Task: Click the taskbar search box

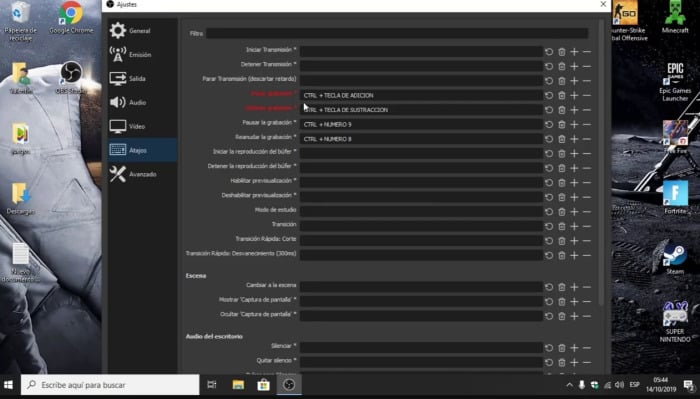Action: [x=110, y=385]
